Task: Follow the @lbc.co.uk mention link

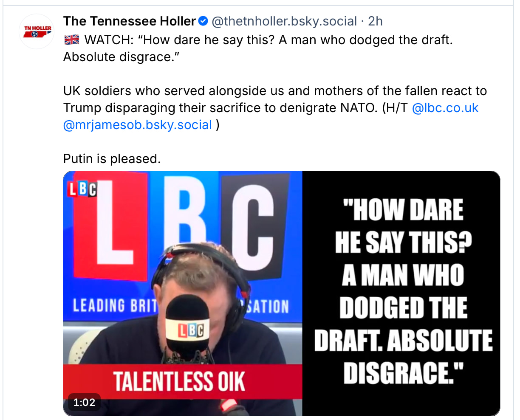Action: tap(445, 108)
